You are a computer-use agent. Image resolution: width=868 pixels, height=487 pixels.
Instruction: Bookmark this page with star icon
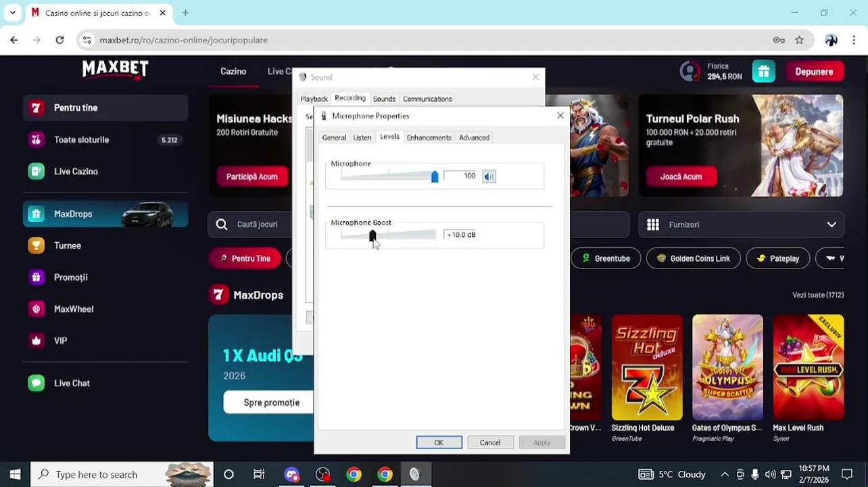pos(799,40)
